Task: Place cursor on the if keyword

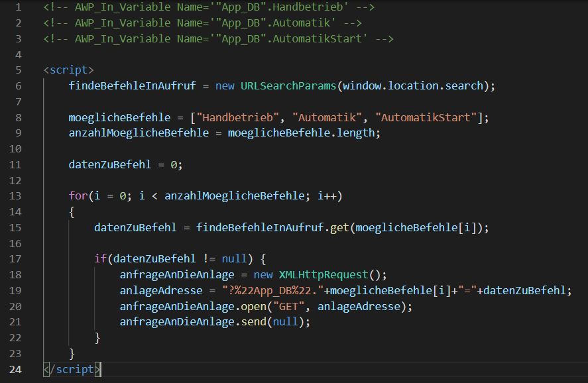Action: pos(100,258)
